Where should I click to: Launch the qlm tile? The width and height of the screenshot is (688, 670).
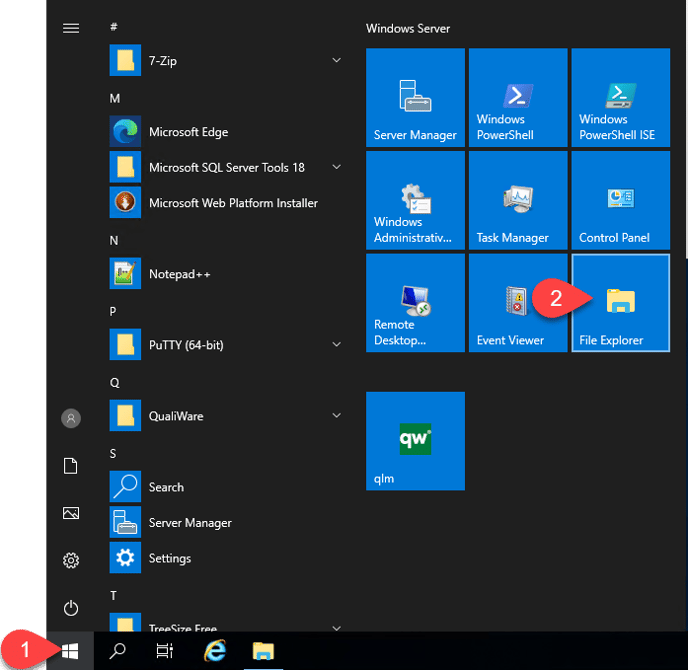pyautogui.click(x=415, y=441)
